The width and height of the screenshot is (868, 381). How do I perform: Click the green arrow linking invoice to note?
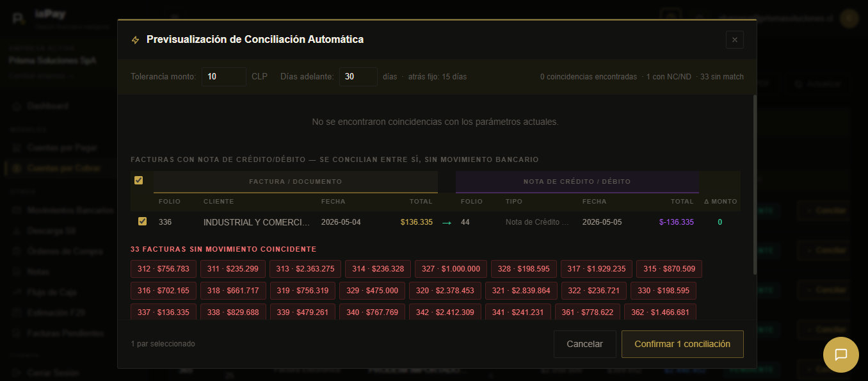(x=447, y=222)
